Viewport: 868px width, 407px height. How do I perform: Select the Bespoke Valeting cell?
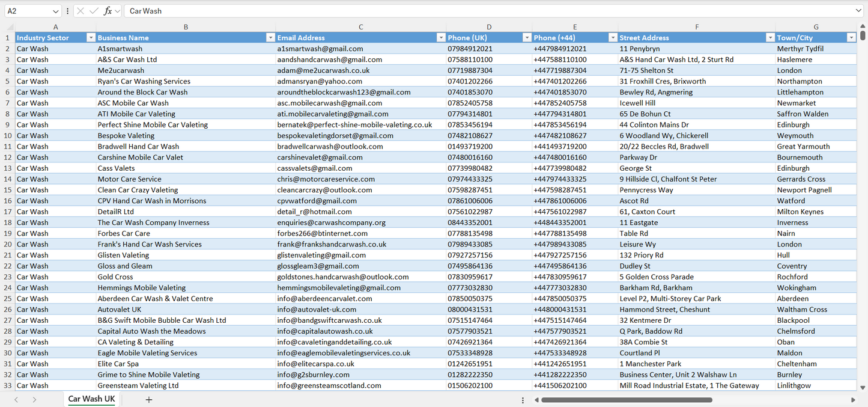pos(186,135)
